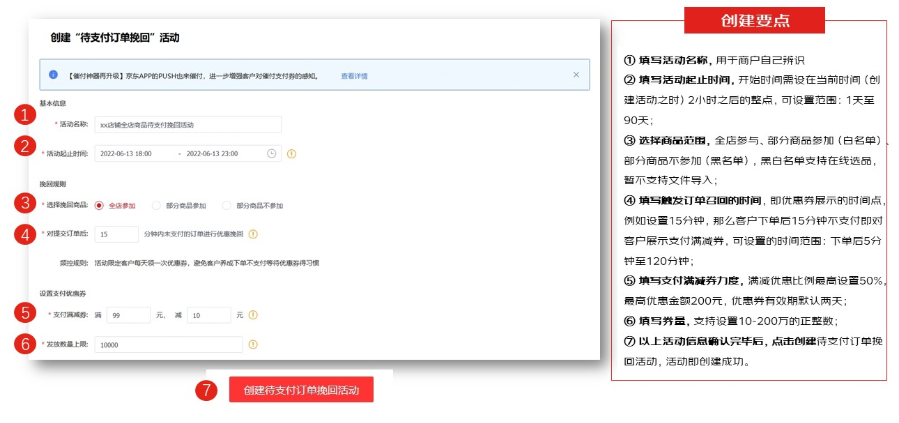Click the 满 amount field showing 99

coord(127,315)
